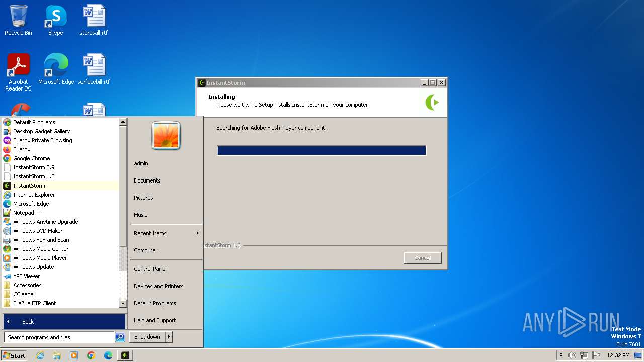Viewport: 644px width, 362px height.
Task: Click the Default Programs icon in the programs list
Action: (x=7, y=122)
